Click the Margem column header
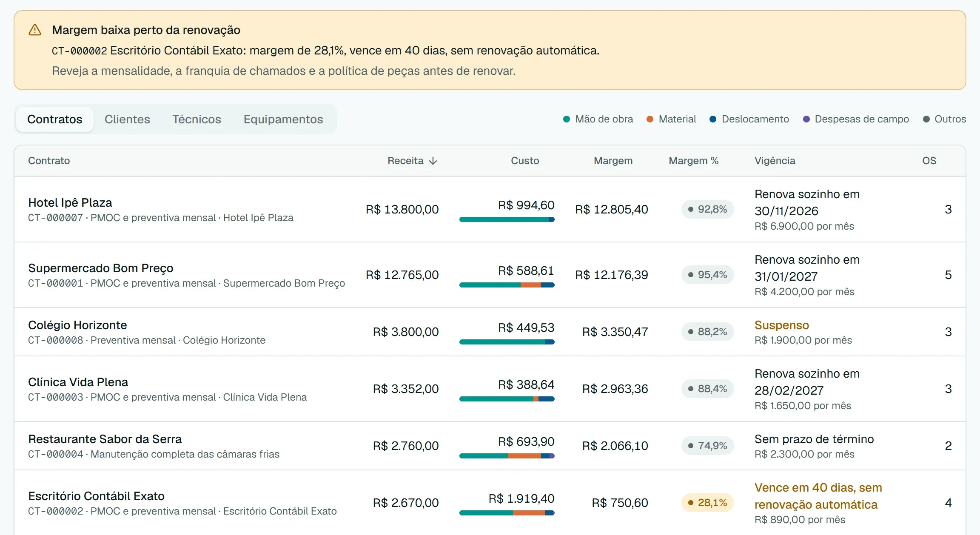 (x=613, y=161)
